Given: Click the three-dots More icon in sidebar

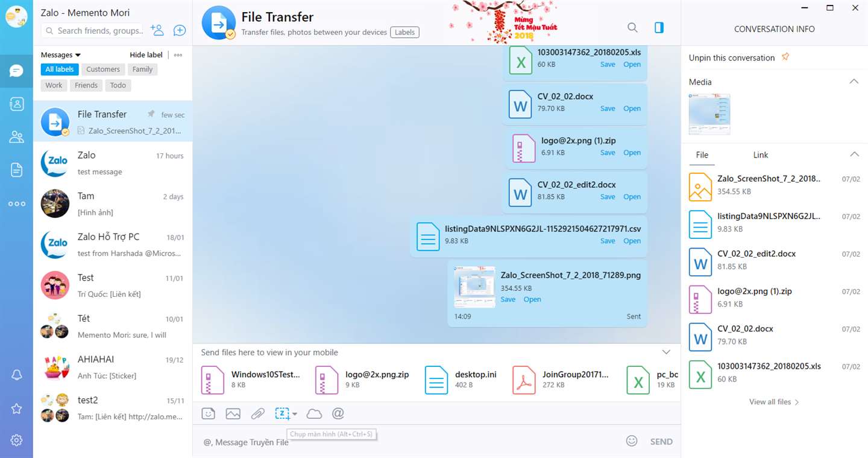Looking at the screenshot, I should [16, 204].
